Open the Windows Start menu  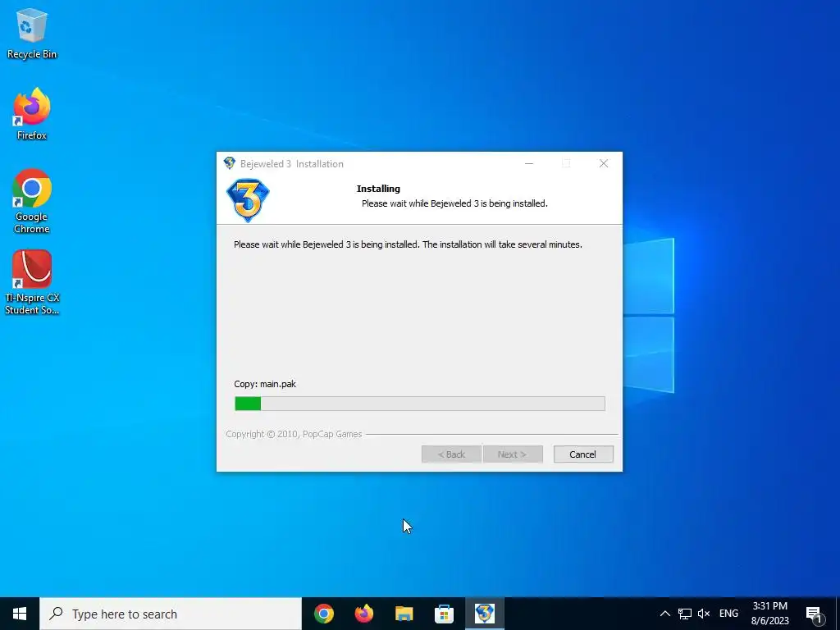(x=20, y=614)
